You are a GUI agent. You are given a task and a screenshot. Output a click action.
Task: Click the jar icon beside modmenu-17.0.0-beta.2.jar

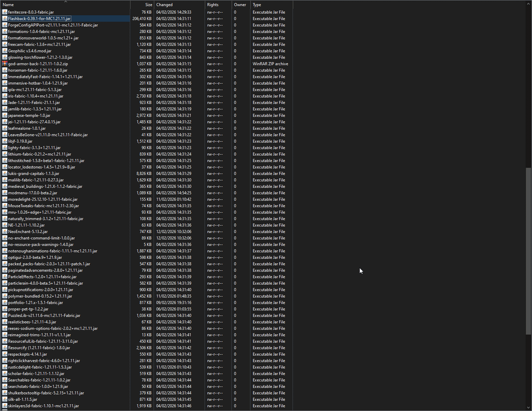click(4, 193)
